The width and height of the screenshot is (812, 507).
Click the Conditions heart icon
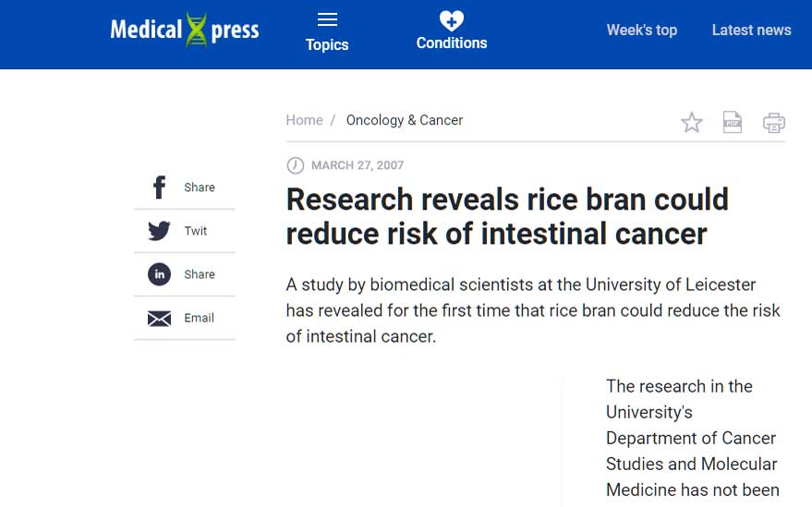point(451,19)
